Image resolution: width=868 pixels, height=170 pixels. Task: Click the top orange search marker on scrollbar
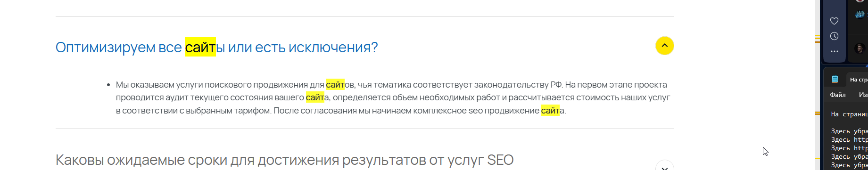[x=818, y=39]
